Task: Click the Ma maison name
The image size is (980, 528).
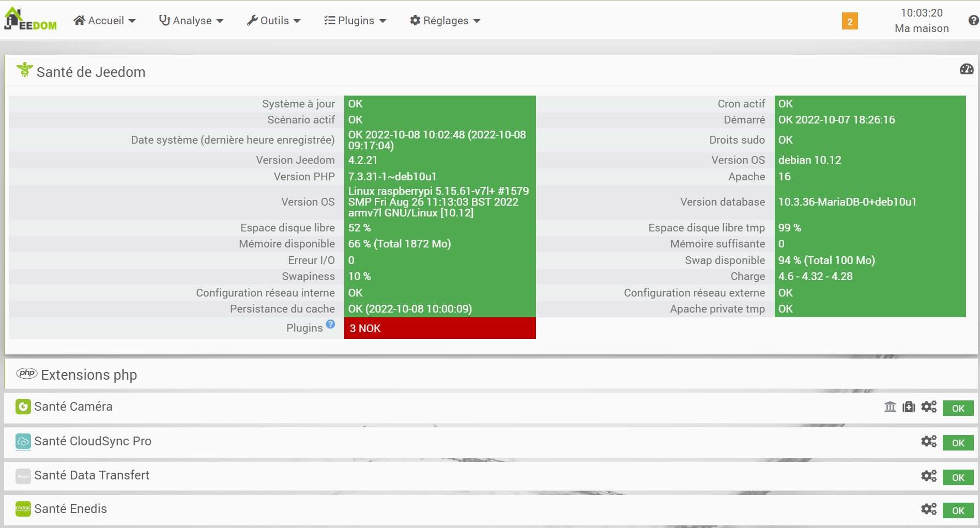Action: [x=922, y=28]
